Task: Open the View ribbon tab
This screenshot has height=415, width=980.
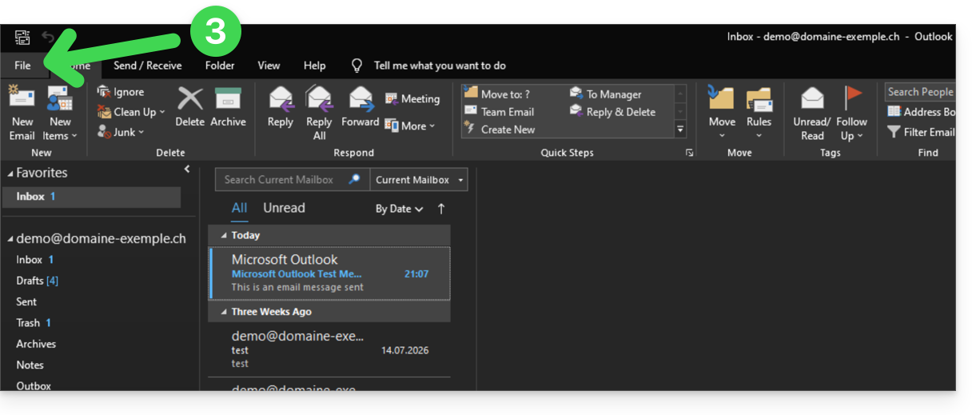Action: 269,66
